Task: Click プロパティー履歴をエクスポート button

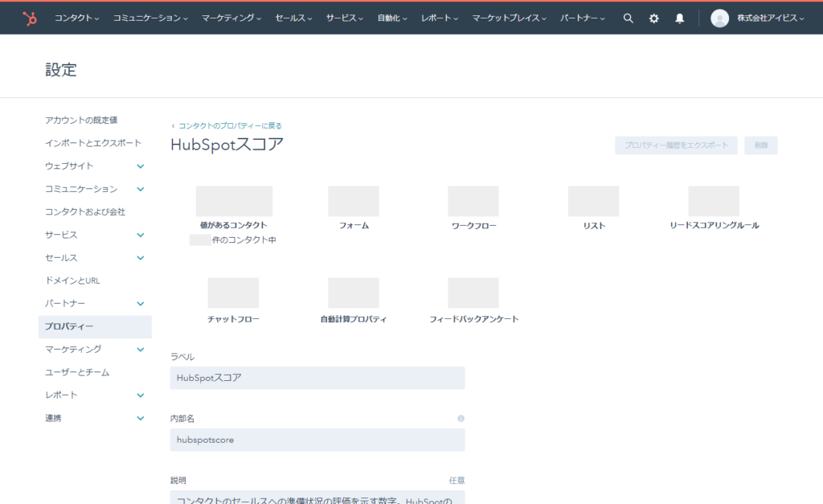Action: [676, 145]
